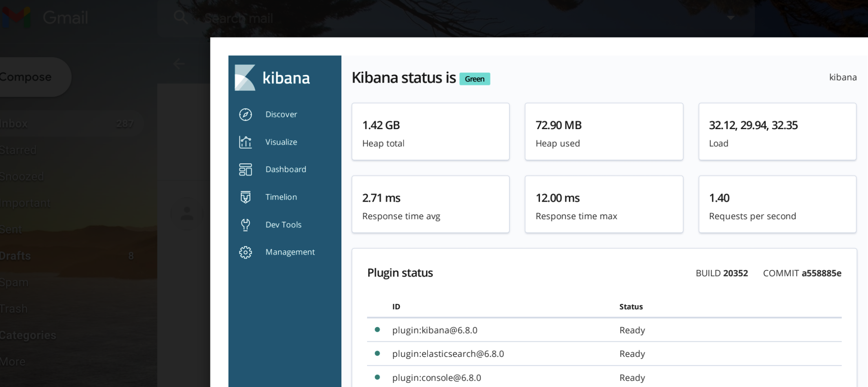The height and width of the screenshot is (387, 868).
Task: Click the Heap total card
Action: [430, 132]
